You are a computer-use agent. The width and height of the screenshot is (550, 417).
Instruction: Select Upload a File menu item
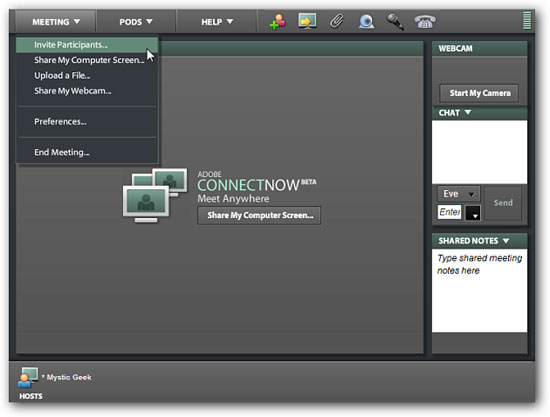[87, 76]
